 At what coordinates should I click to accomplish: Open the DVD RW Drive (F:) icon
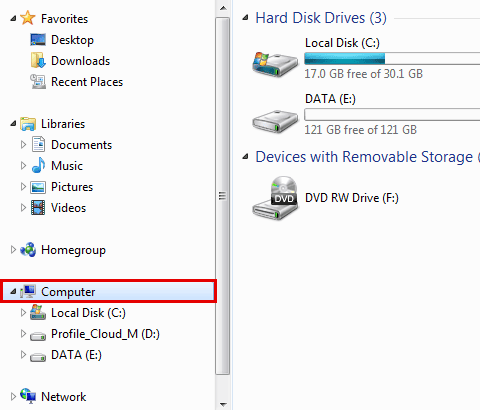pos(275,197)
